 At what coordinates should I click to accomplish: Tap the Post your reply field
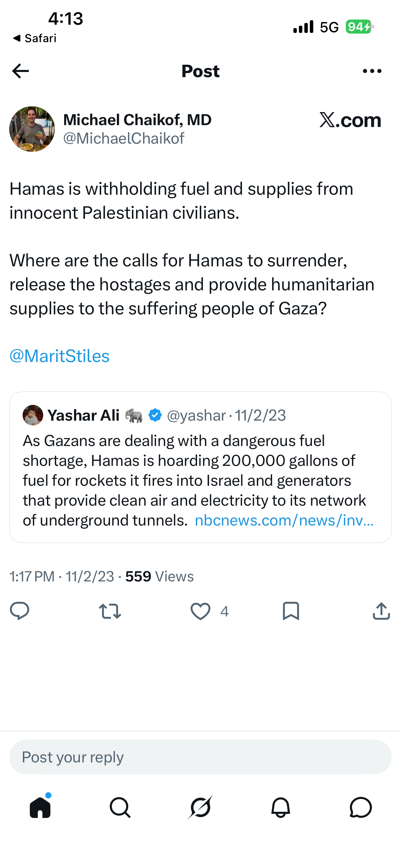(200, 757)
